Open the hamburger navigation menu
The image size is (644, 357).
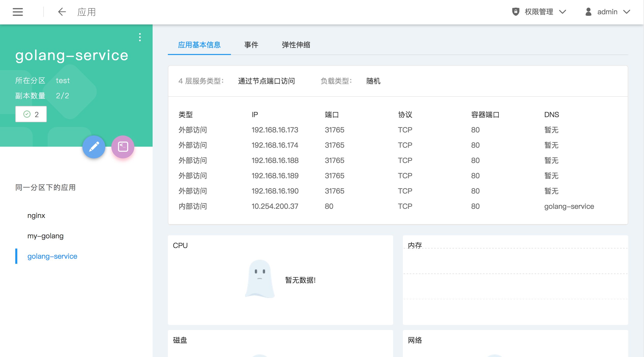(18, 12)
